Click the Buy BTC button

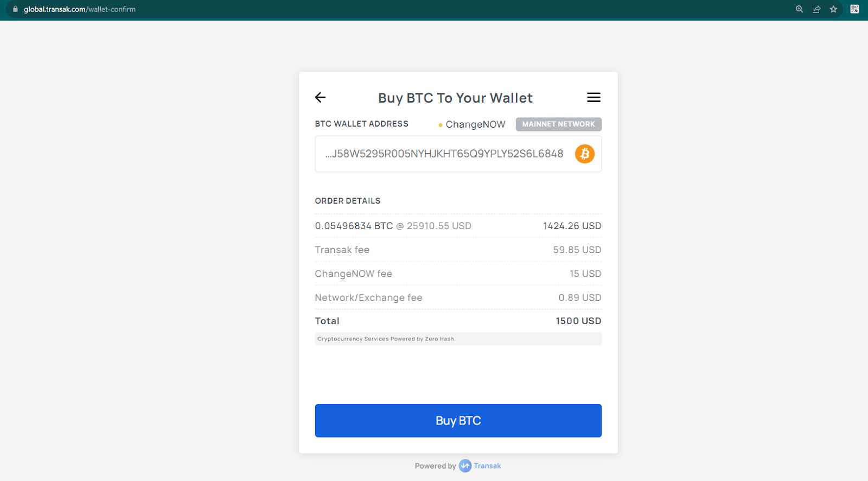[x=458, y=421]
